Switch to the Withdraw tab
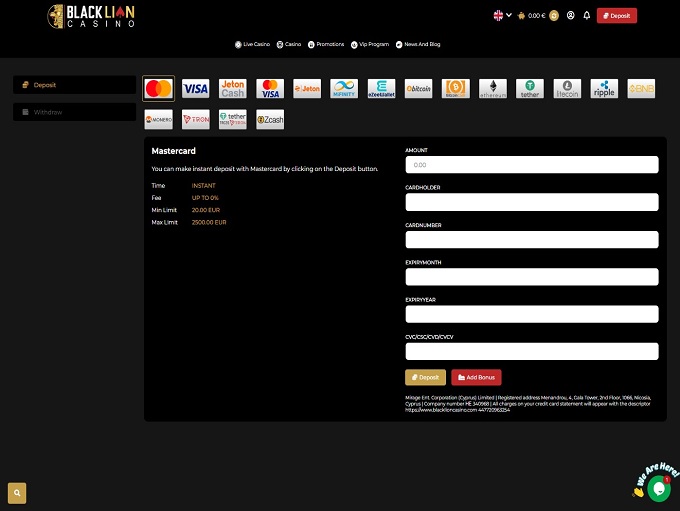Image resolution: width=680 pixels, height=511 pixels. tap(75, 112)
